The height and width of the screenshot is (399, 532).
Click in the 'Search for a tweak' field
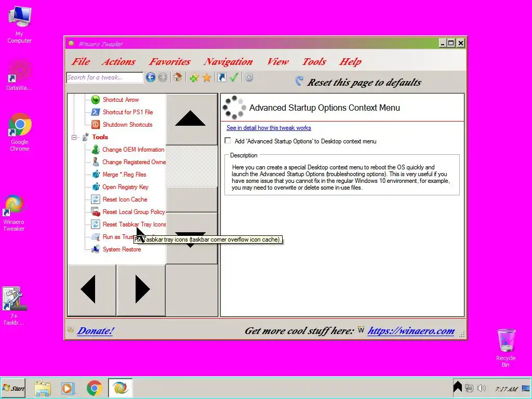coord(105,77)
